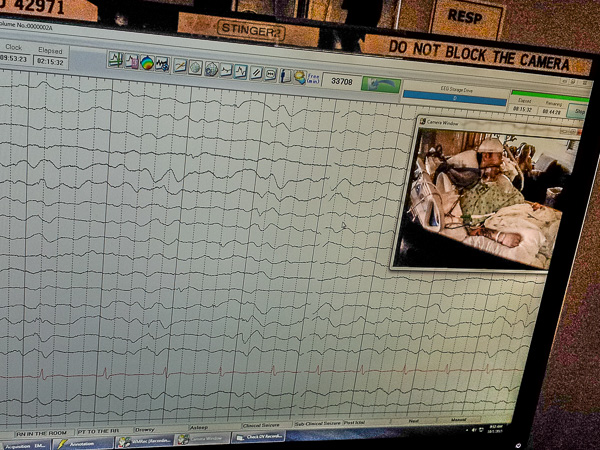The image size is (600, 450).
Task: Open the WMac Recording taskbar item
Action: coord(145,441)
